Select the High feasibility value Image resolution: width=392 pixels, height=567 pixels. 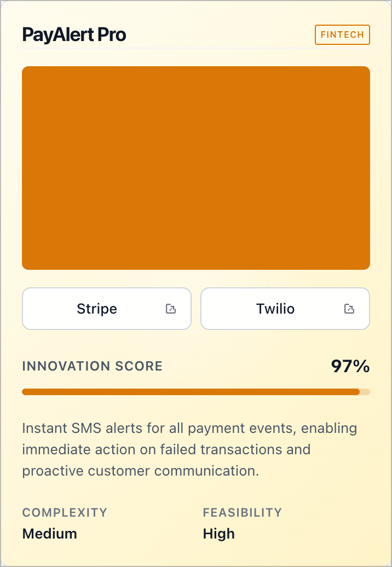coord(219,534)
